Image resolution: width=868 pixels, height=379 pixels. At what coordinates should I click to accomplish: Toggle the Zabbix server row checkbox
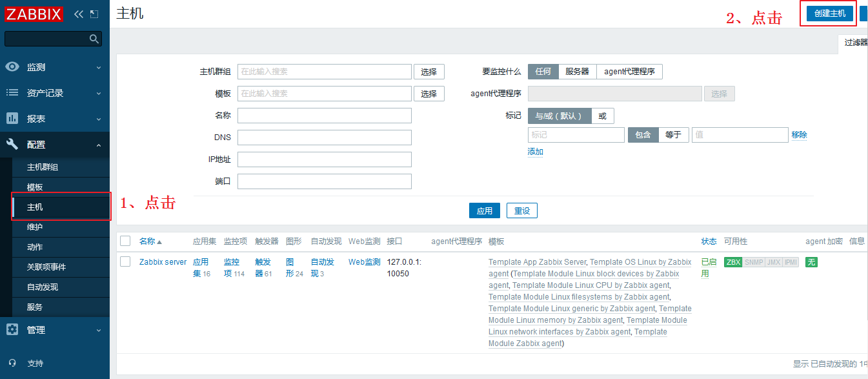[x=125, y=261]
